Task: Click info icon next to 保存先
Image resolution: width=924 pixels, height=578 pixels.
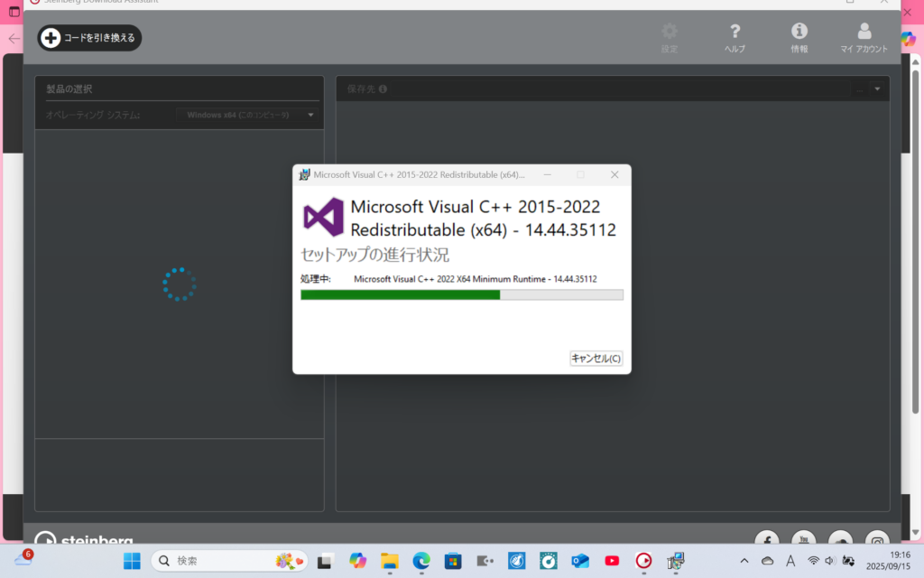Action: tap(383, 89)
